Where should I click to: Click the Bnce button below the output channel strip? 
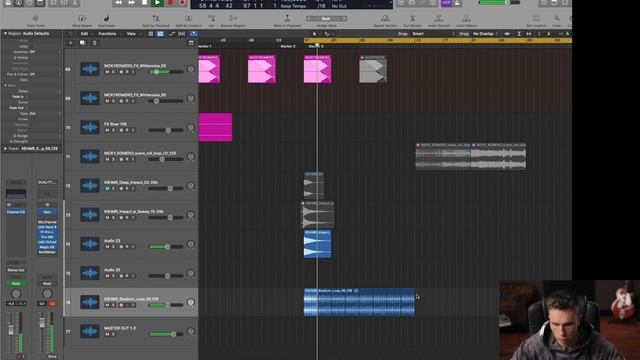point(52,356)
